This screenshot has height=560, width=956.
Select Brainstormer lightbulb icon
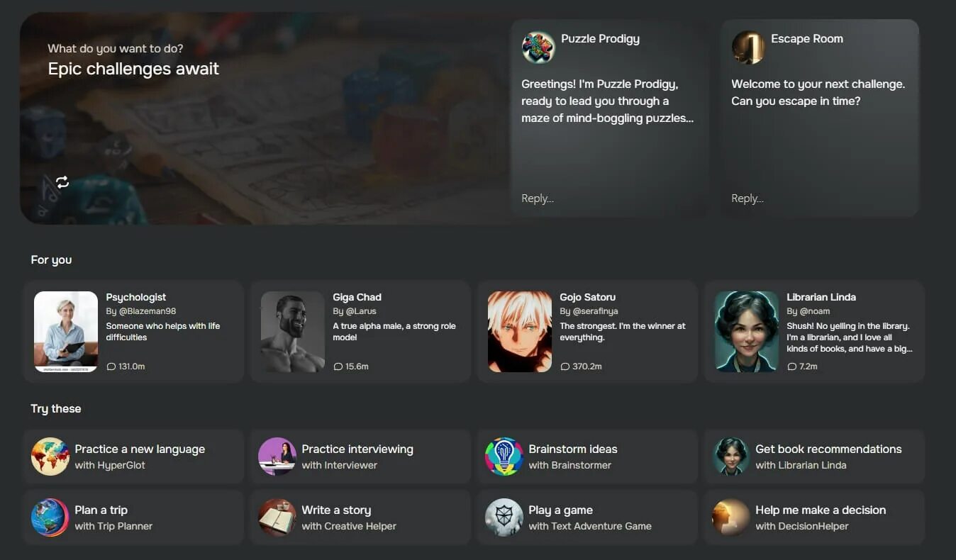[504, 457]
